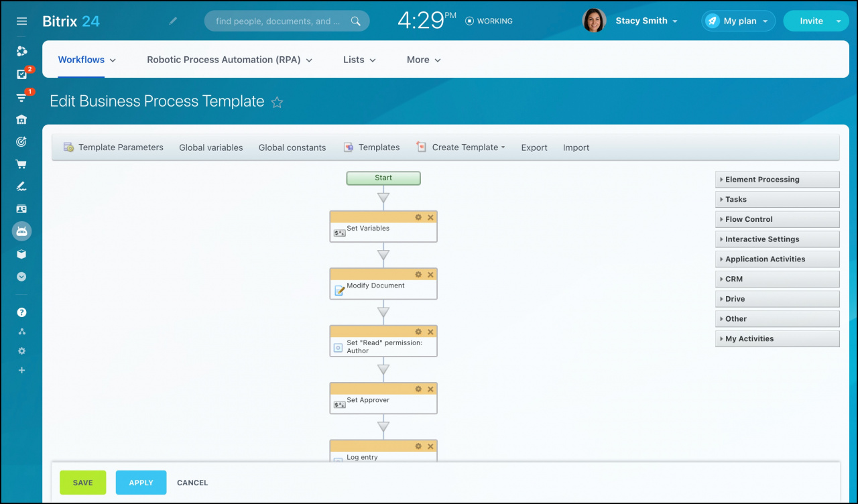Click Export in the toolbar
Image resolution: width=858 pixels, height=504 pixels.
534,147
